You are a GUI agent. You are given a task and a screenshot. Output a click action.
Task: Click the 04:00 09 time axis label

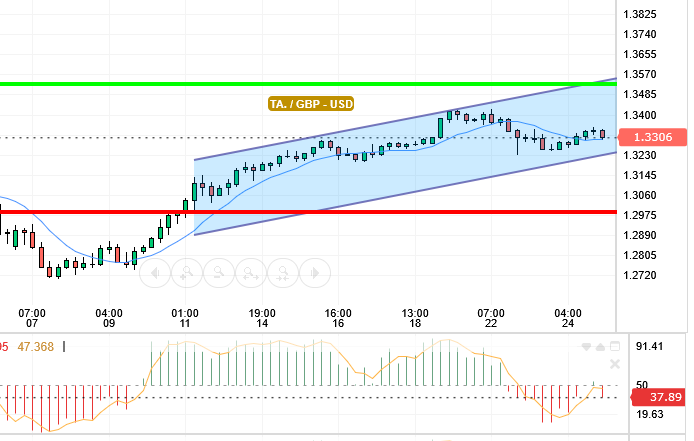click(109, 318)
